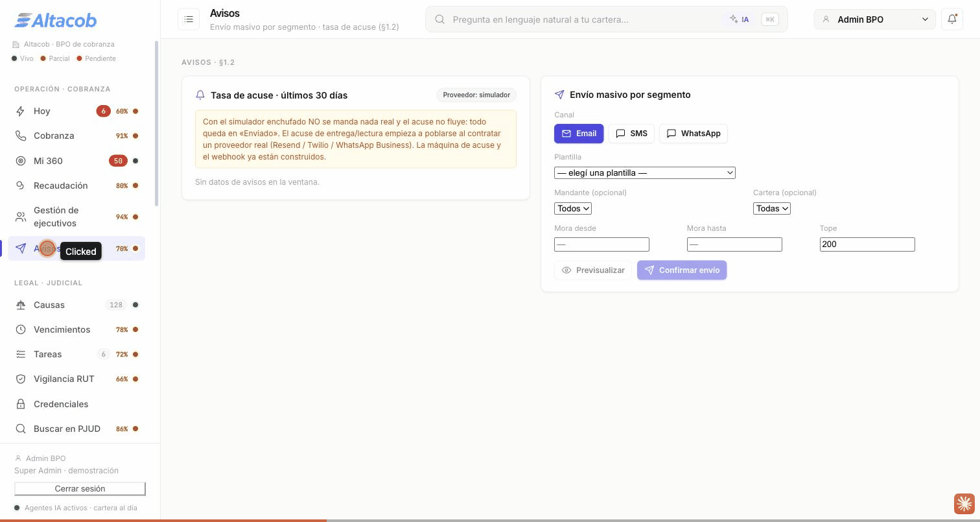
Task: Select SMS channel
Action: [631, 134]
